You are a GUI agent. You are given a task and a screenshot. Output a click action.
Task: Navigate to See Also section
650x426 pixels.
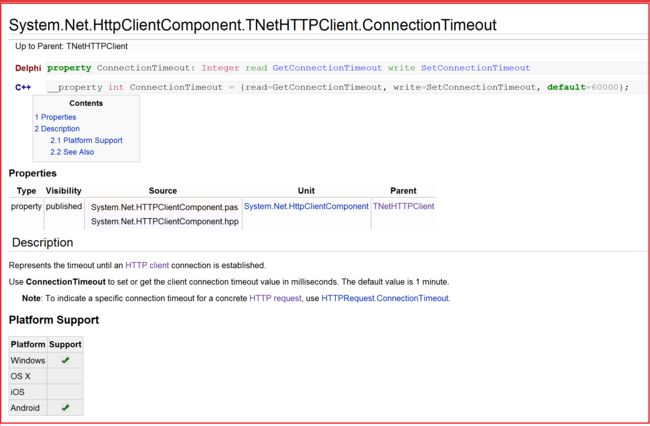pyautogui.click(x=72, y=152)
